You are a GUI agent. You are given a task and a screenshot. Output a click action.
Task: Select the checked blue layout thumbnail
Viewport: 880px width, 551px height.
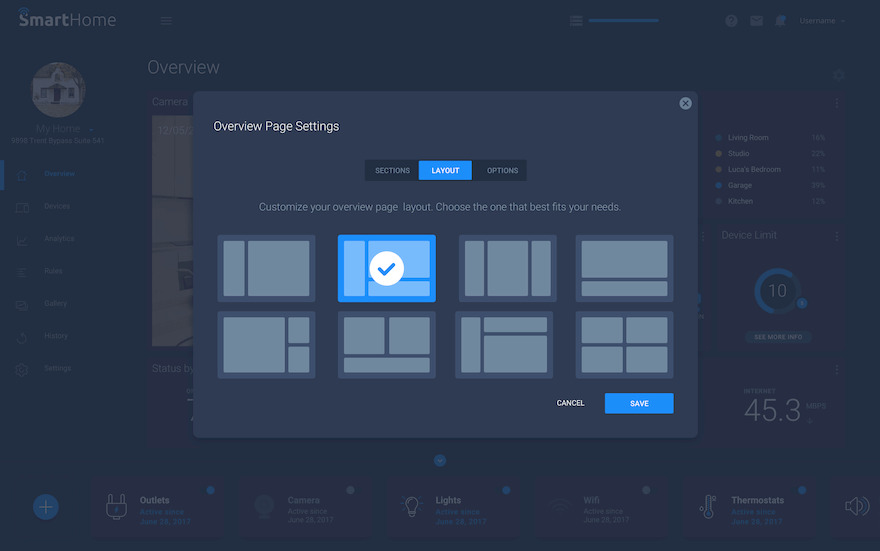click(387, 268)
